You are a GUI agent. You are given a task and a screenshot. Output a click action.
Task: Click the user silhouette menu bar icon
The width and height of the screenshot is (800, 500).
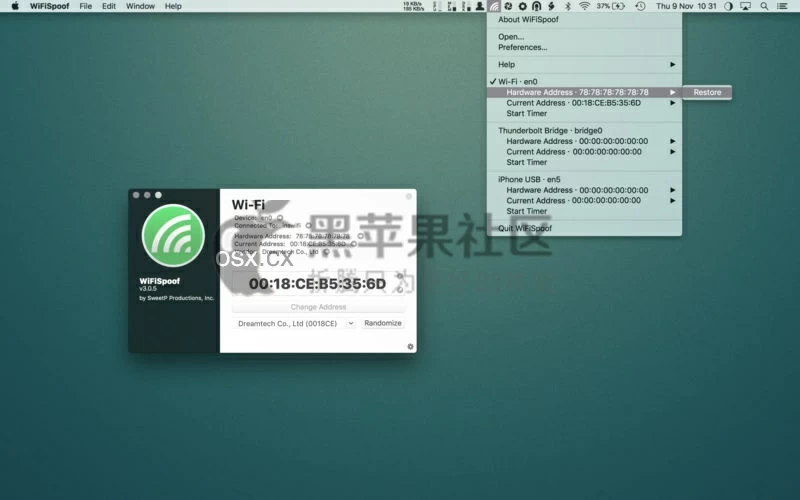pyautogui.click(x=480, y=6)
